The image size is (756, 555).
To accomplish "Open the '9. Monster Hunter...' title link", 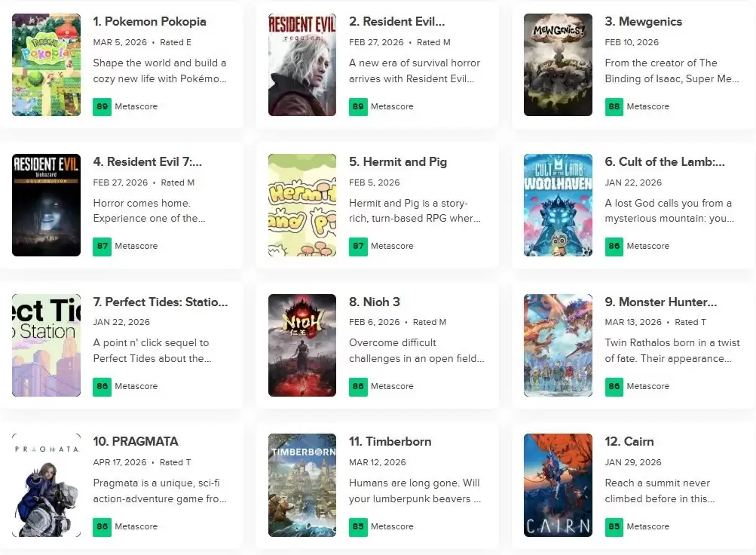I will (660, 302).
